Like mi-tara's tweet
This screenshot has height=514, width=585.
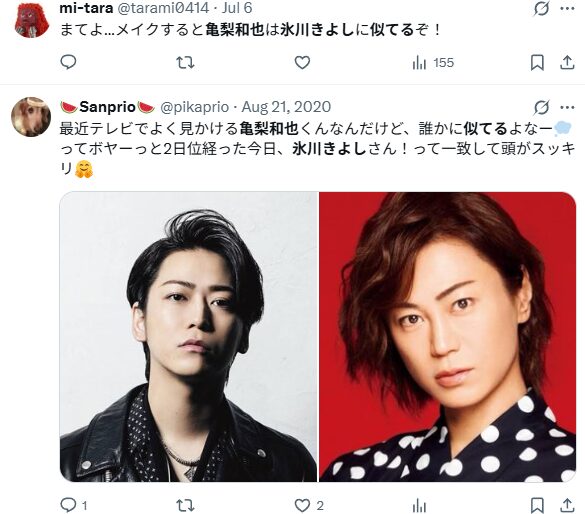point(302,63)
